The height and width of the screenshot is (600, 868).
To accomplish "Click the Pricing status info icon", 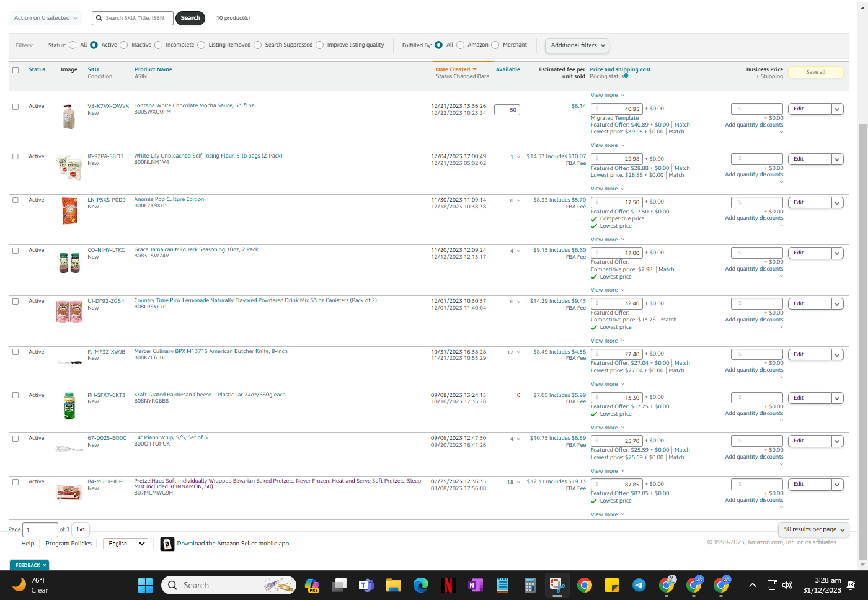I will [x=626, y=76].
